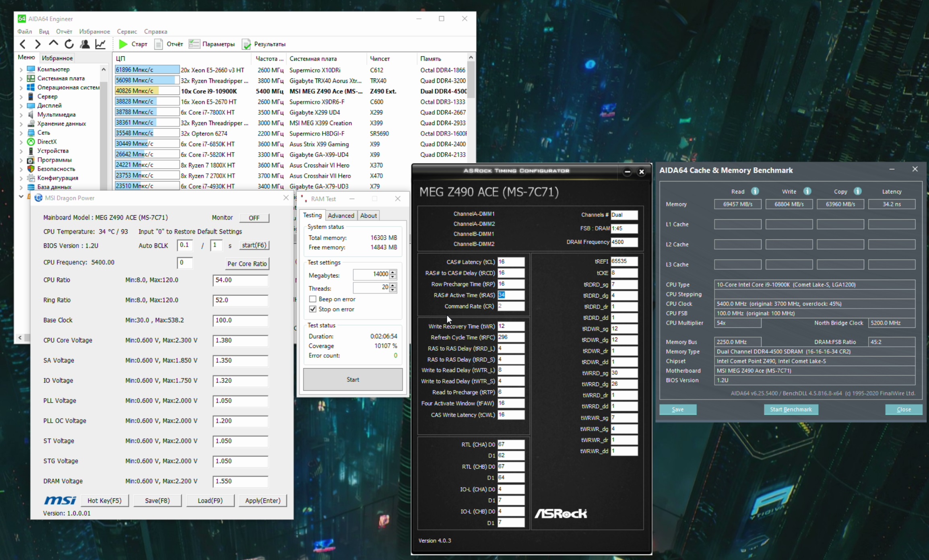Screen dimensions: 929x560
Task: Click the green Start play icon
Action: (123, 44)
